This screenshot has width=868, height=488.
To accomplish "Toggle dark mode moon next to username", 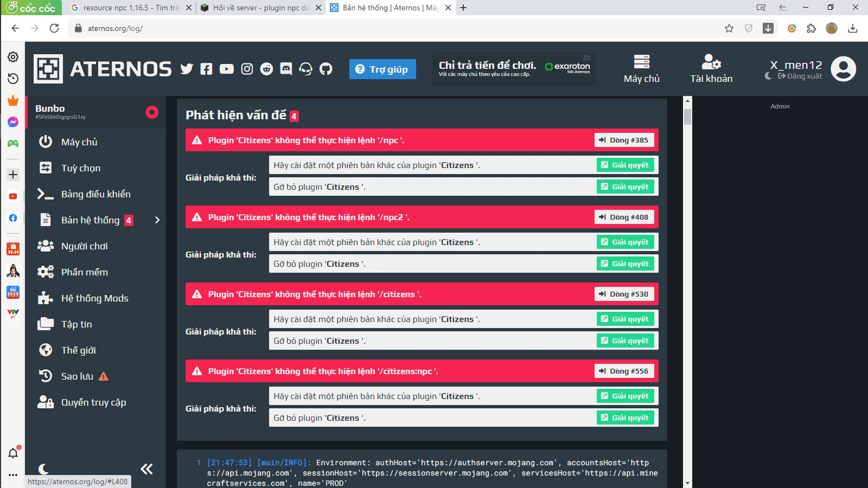I will (x=768, y=76).
